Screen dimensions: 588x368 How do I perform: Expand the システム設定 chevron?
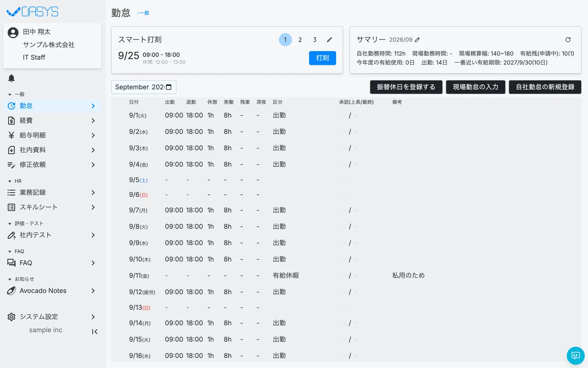point(93,317)
